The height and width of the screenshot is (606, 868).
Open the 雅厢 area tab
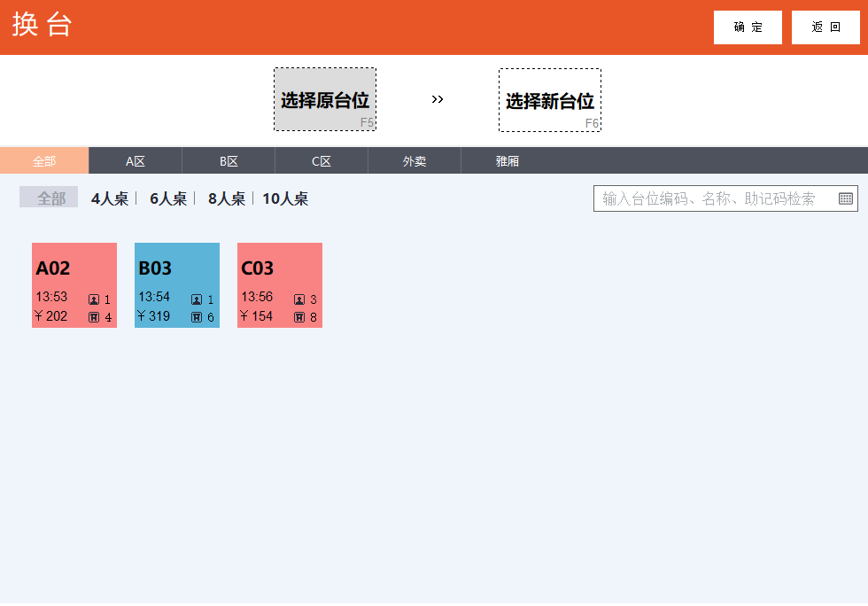pyautogui.click(x=507, y=161)
